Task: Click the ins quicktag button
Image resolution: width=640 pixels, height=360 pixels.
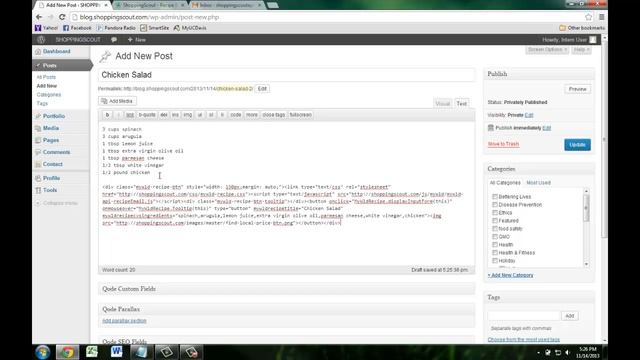Action: (x=175, y=115)
